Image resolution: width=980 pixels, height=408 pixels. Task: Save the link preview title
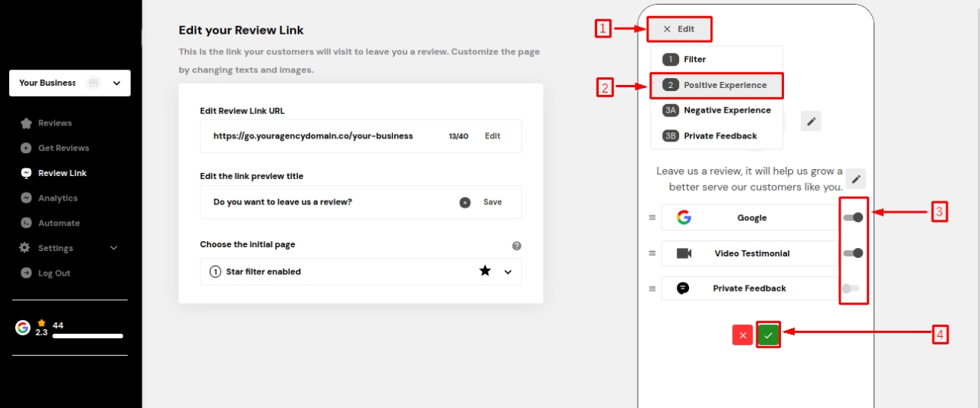pos(492,202)
